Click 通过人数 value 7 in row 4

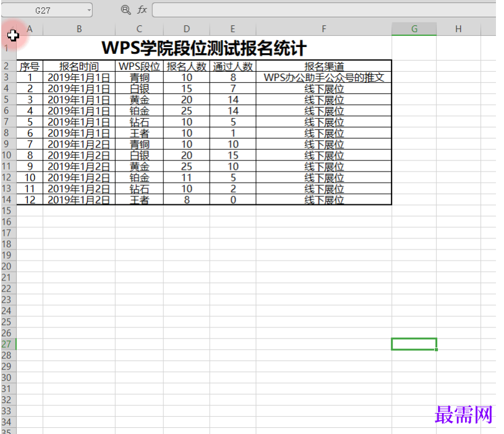coord(233,89)
